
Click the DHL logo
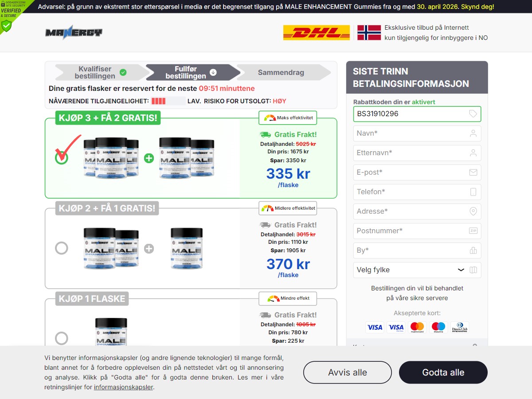317,33
